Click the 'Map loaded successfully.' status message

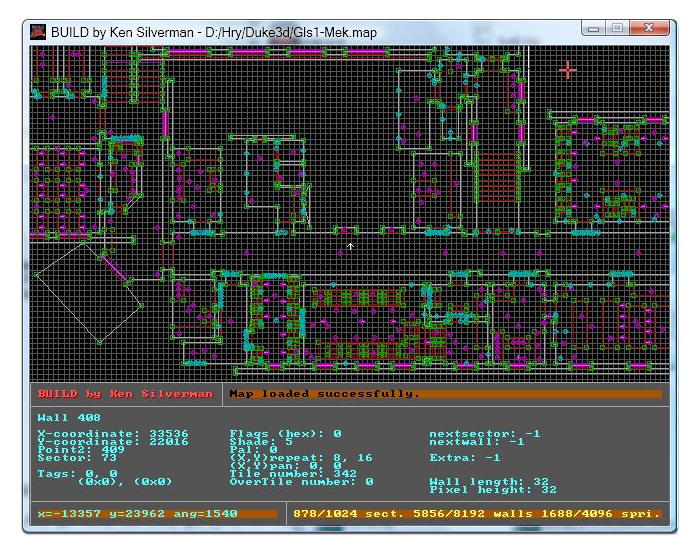pos(324,394)
